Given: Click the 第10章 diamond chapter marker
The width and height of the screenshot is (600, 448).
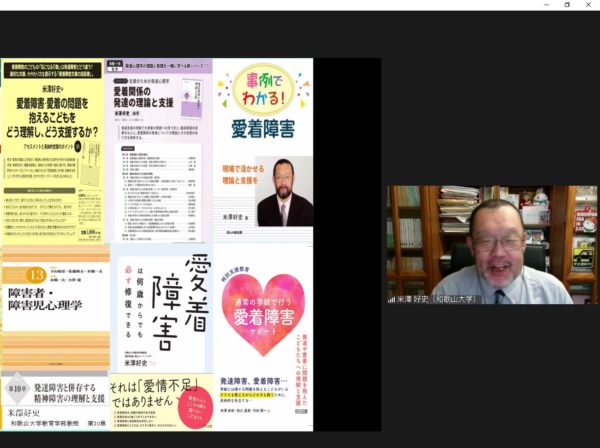Looking at the screenshot, I should click(x=17, y=388).
